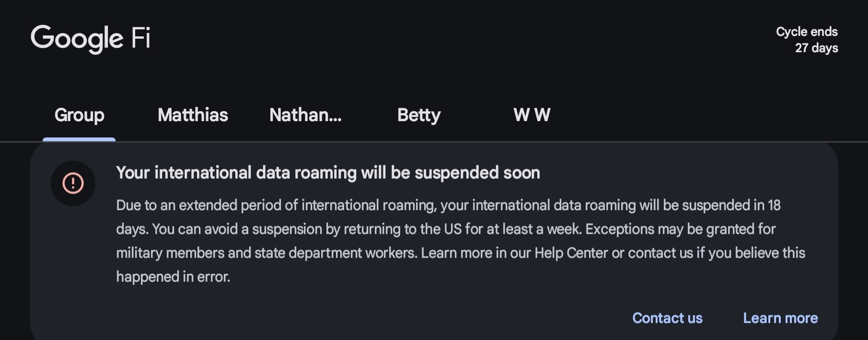Click "Fi" in the header logo
This screenshot has width=868, height=340.
click(x=141, y=37)
